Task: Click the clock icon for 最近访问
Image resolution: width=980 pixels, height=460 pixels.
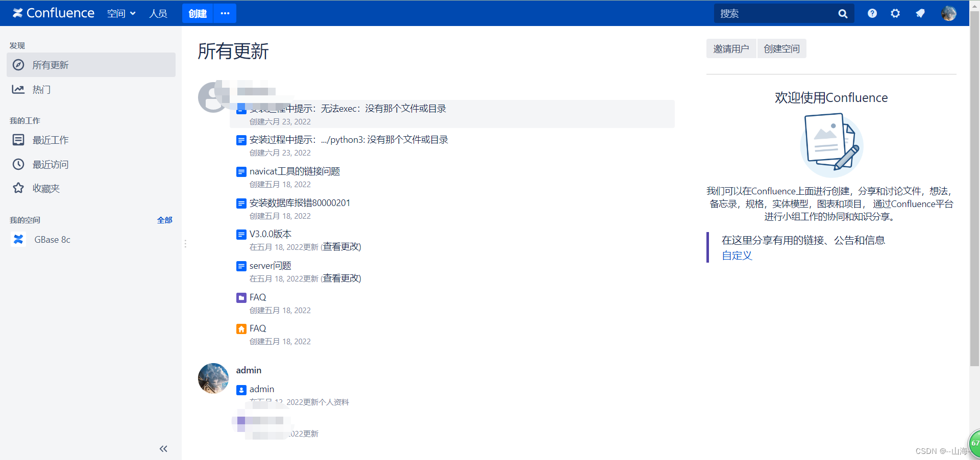Action: coord(18,164)
